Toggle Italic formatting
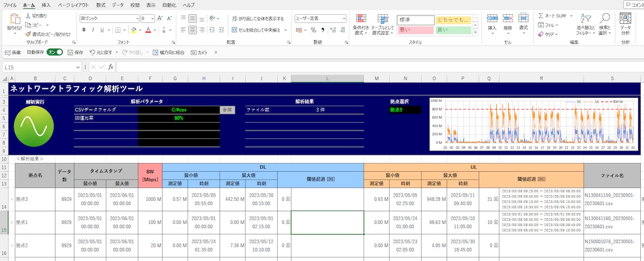The width and height of the screenshot is (644, 261). pos(92,30)
